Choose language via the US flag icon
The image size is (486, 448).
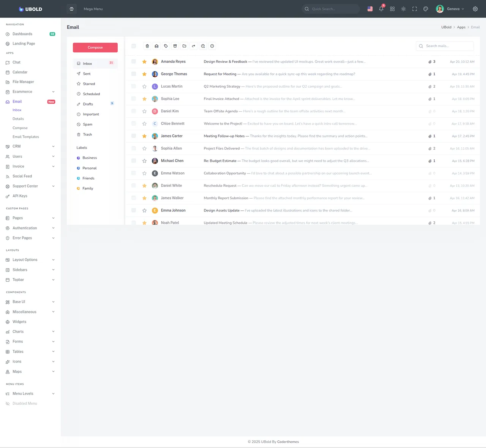pos(370,9)
